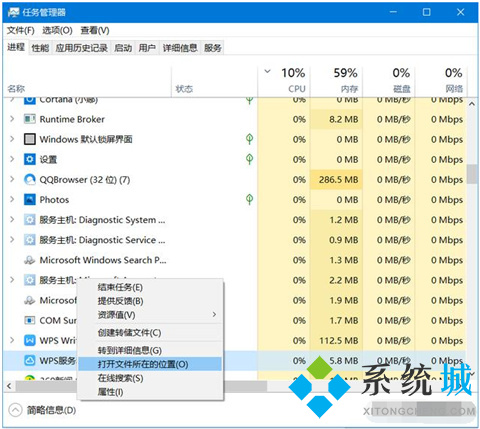The width and height of the screenshot is (480, 429).
Task: Expand the Diagnostic System service host
Action: pyautogui.click(x=12, y=220)
